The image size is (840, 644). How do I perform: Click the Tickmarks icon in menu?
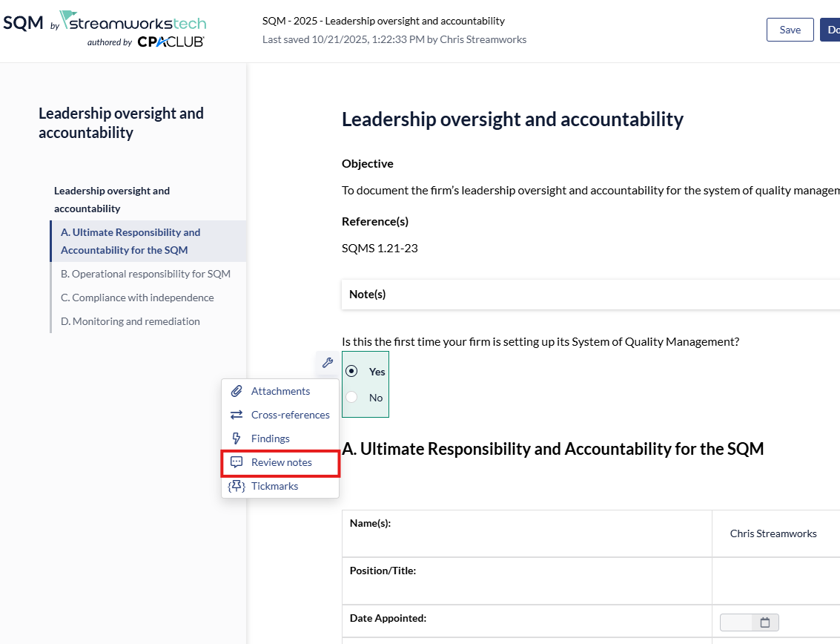coord(237,486)
